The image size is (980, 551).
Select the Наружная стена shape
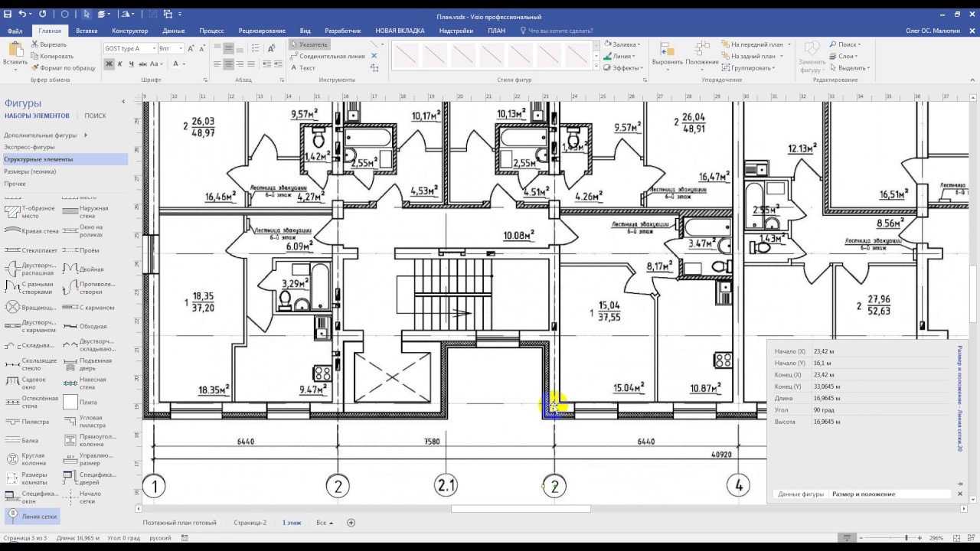86,212
